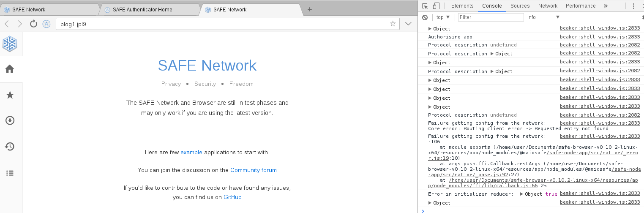This screenshot has height=213, width=644.
Task: Click the 'Security' tagline word
Action: click(205, 84)
